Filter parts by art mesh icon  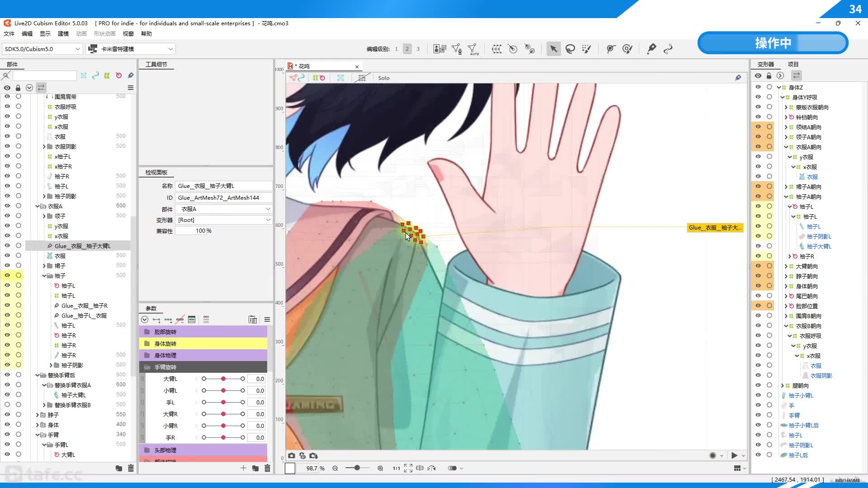point(84,75)
